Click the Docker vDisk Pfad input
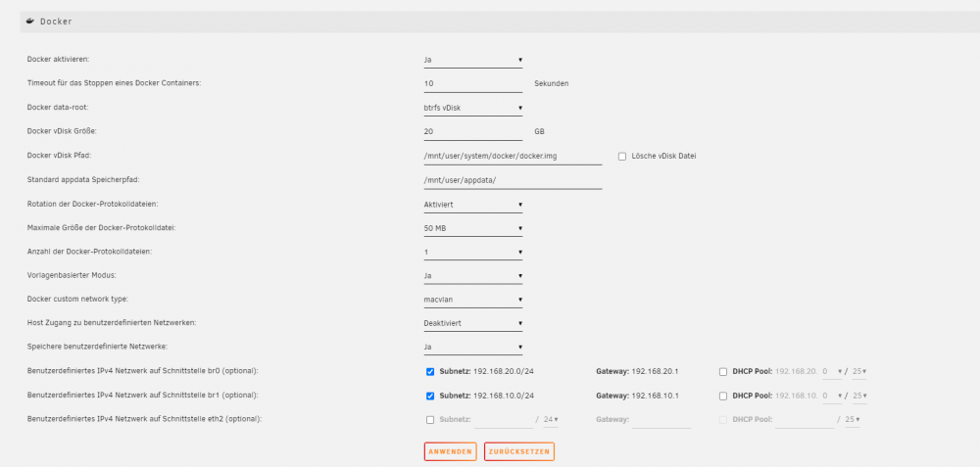This screenshot has height=467, width=980. tap(513, 156)
